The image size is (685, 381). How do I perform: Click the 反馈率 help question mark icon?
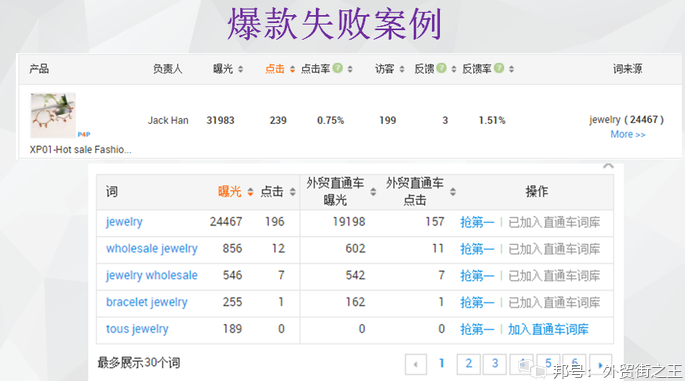[x=499, y=68]
